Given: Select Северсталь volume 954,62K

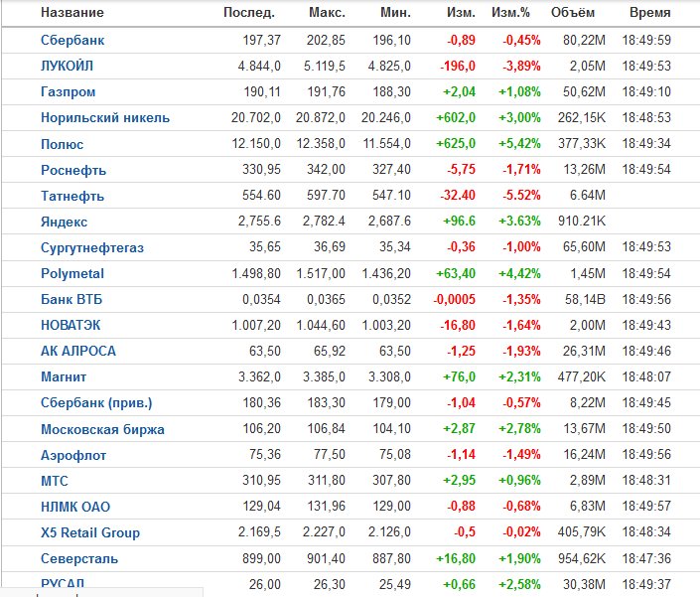Looking at the screenshot, I should 581,558.
